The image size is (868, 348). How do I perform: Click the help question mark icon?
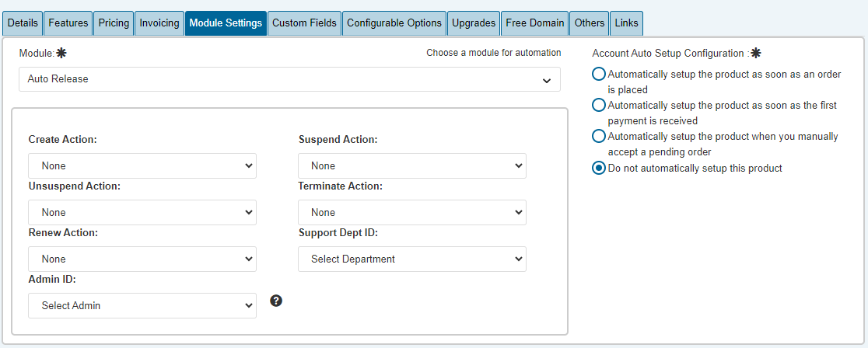coord(277,301)
